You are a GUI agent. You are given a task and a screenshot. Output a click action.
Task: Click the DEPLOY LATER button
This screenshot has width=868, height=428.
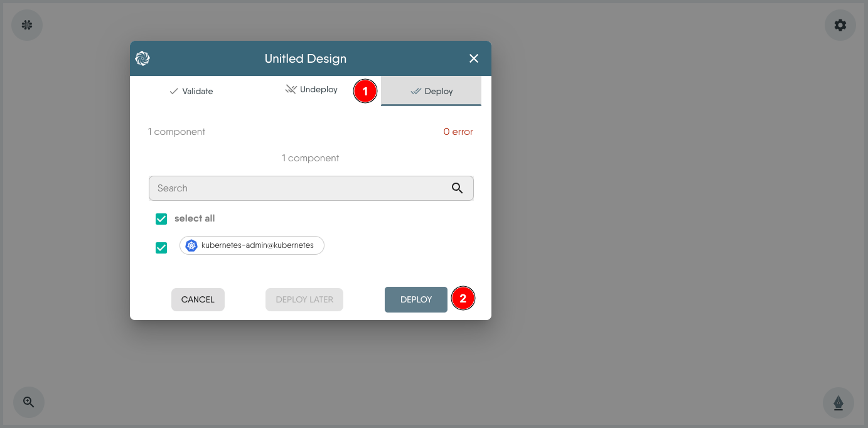(x=304, y=299)
